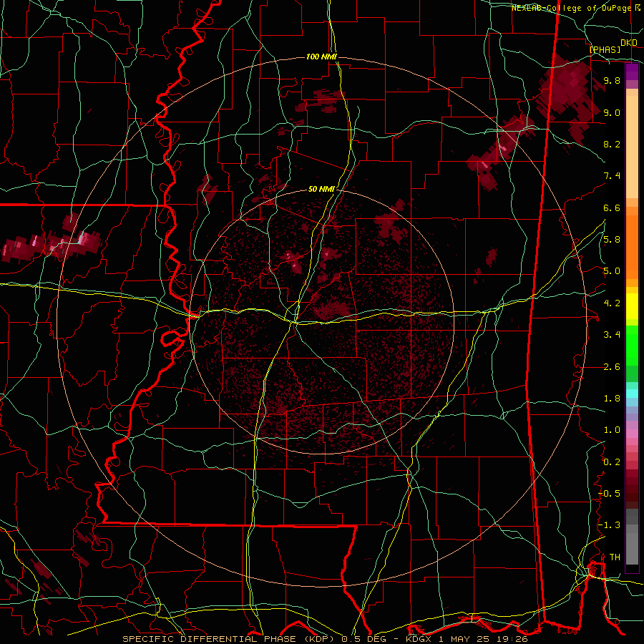Select the yellow segment of the color bar
This screenshot has width=644, height=644.
point(632,306)
